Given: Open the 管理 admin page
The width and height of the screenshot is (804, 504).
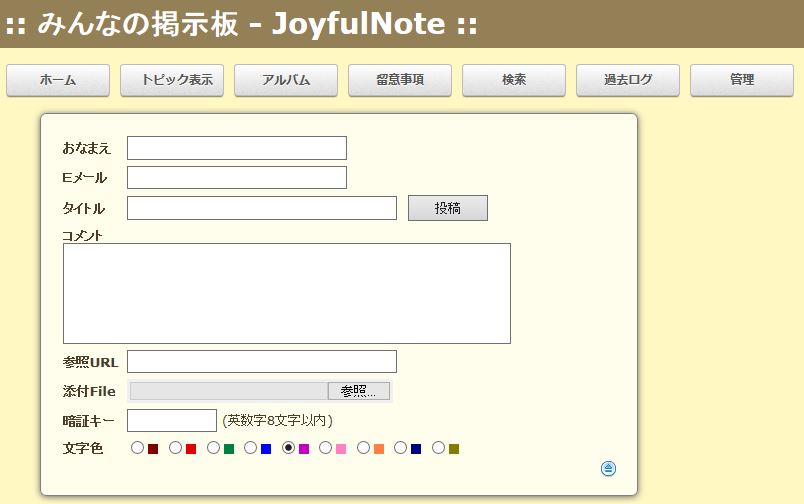Looking at the screenshot, I should coord(742,80).
